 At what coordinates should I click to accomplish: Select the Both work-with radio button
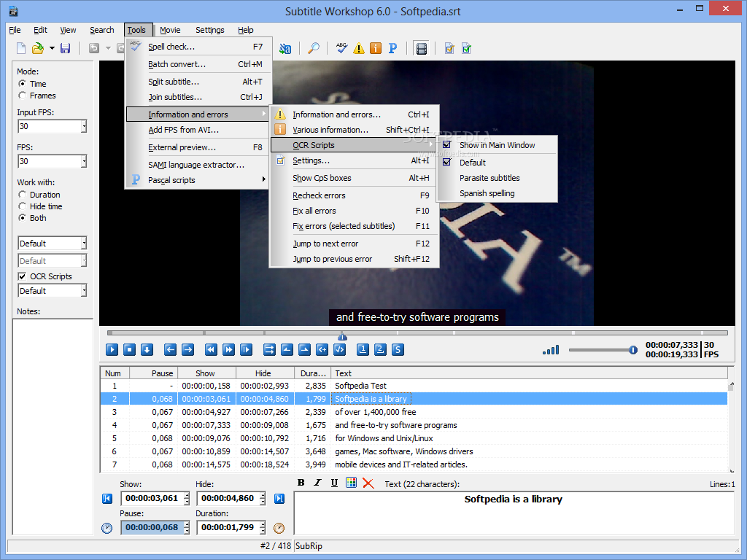22,217
